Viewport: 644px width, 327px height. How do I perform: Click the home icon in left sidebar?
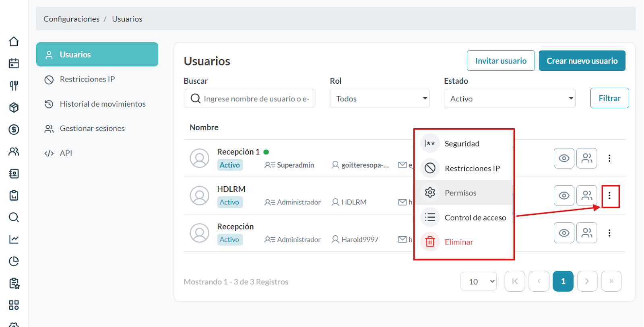[14, 41]
